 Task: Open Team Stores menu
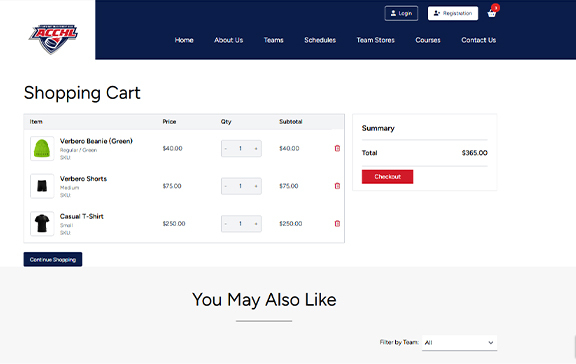[375, 40]
